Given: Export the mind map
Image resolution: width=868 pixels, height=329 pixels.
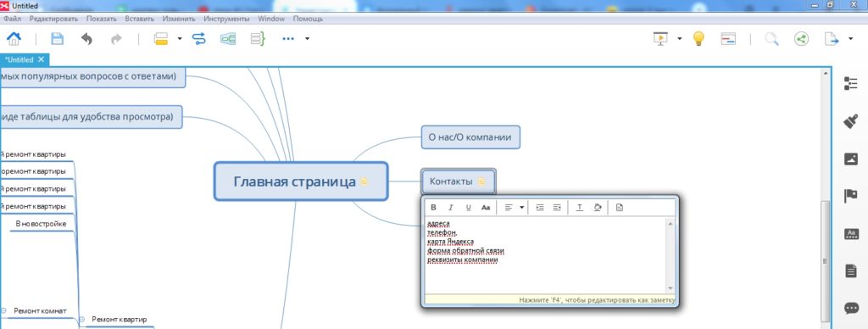Looking at the screenshot, I should pyautogui.click(x=832, y=39).
